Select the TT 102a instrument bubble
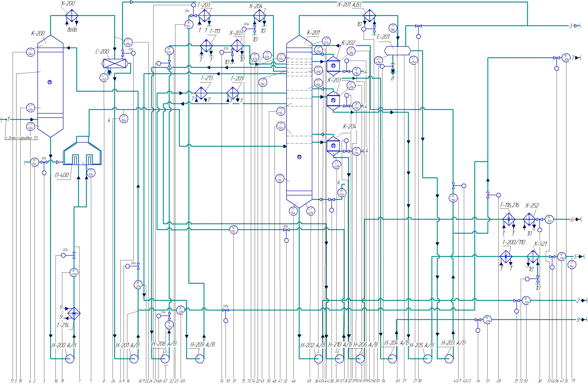The height and width of the screenshot is (384, 588). click(31, 126)
